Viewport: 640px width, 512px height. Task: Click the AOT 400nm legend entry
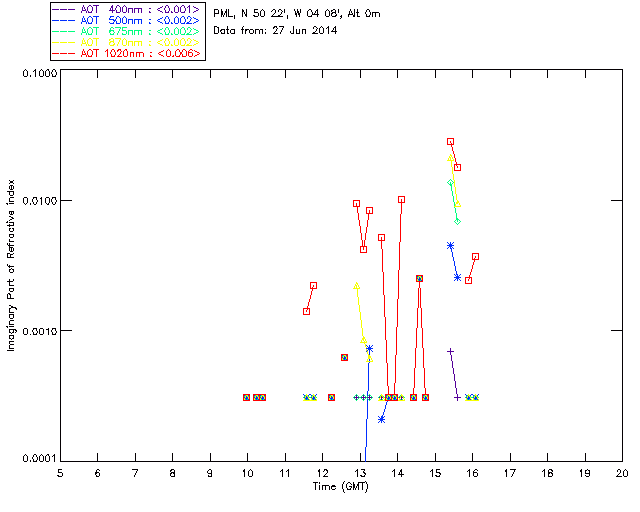click(x=127, y=9)
